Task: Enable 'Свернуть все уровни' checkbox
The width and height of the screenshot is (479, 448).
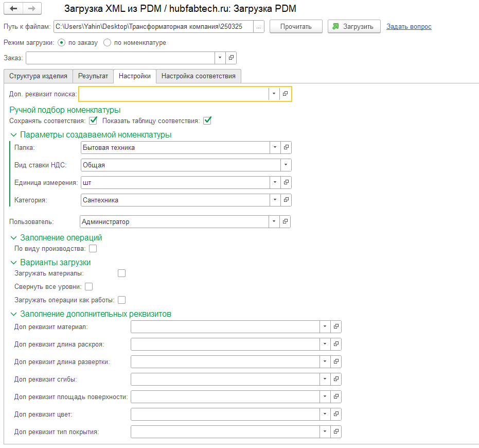Action: click(89, 287)
